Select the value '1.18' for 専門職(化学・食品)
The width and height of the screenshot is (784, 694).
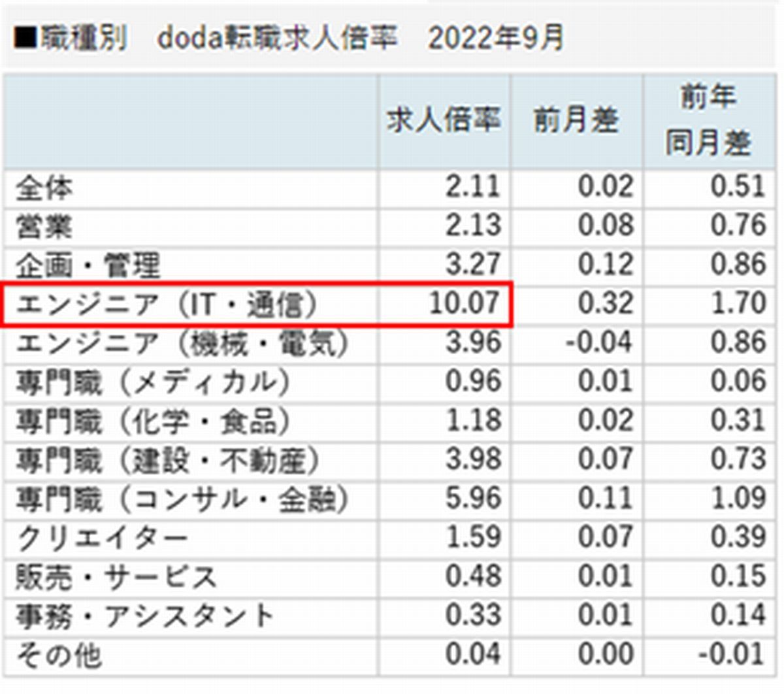point(474,420)
